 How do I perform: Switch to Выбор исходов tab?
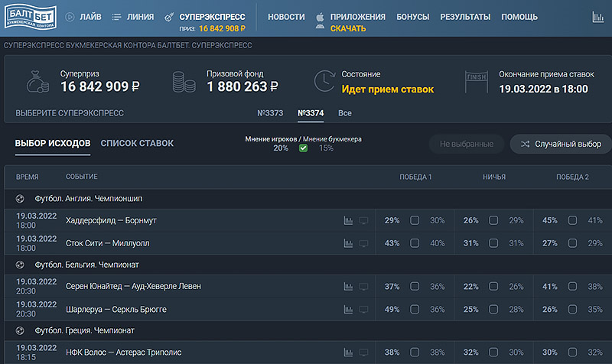point(53,143)
